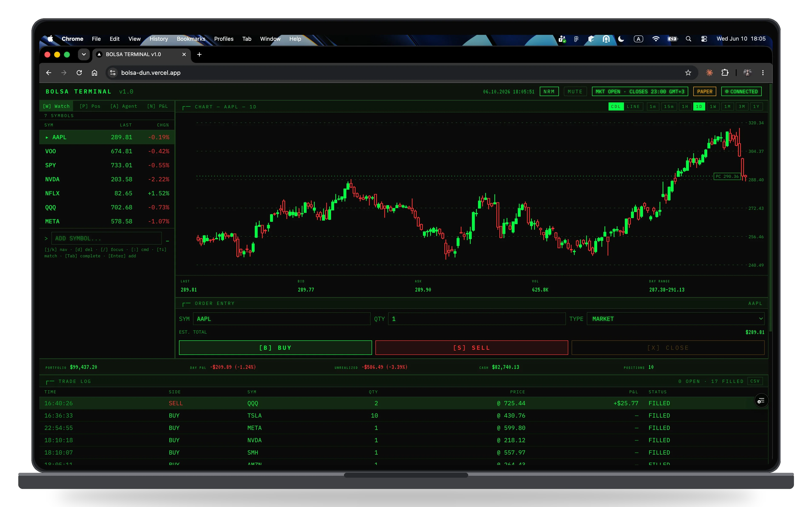
Task: Select the 1D chart interval
Action: (699, 107)
